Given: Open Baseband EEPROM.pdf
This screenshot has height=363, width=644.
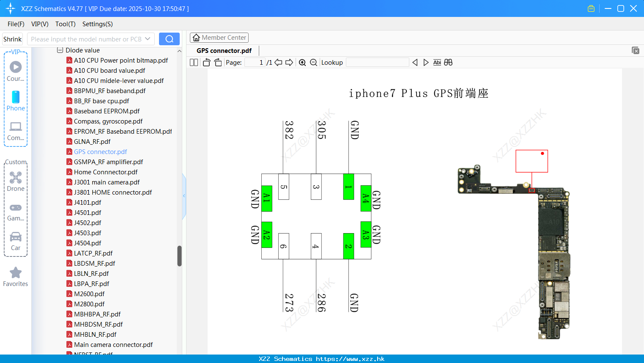Looking at the screenshot, I should pyautogui.click(x=107, y=111).
